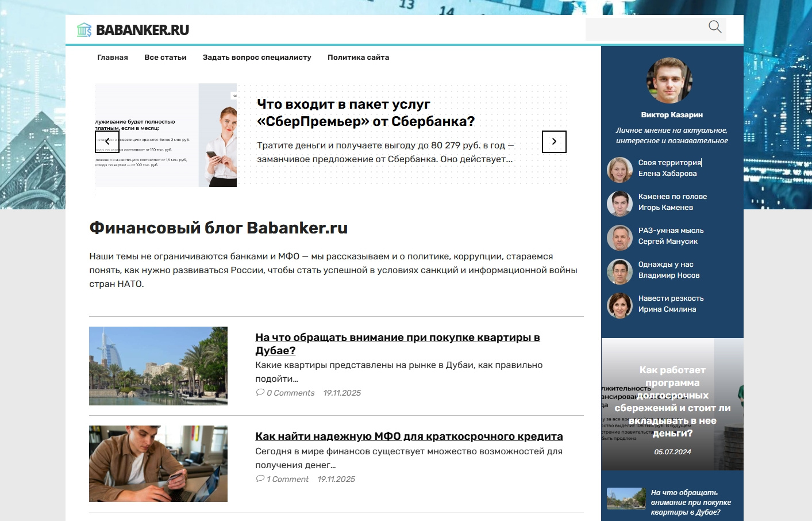812x521 pixels.
Task: Click the date 19.11.2025 under МФО article
Action: point(336,479)
